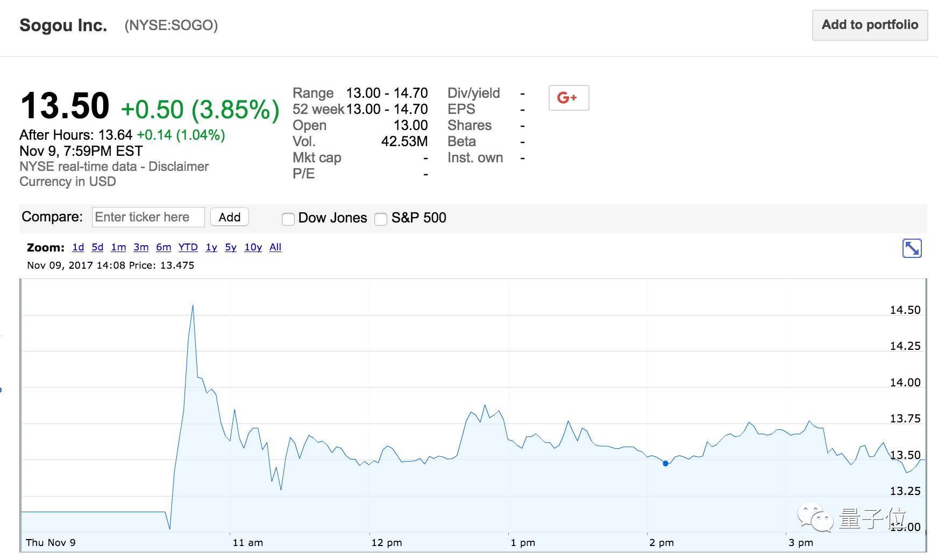Click the 2 pm axis label
This screenshot has width=938, height=560.
point(662,543)
